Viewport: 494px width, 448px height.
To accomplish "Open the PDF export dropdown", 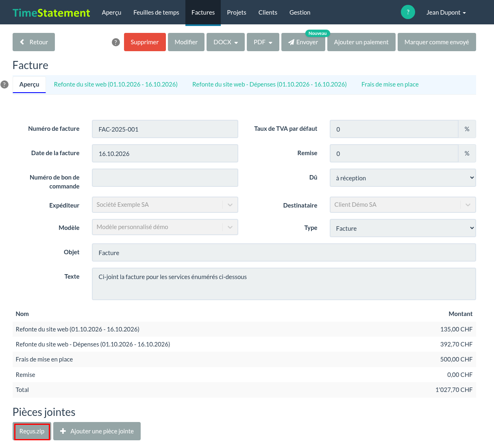I will point(263,42).
